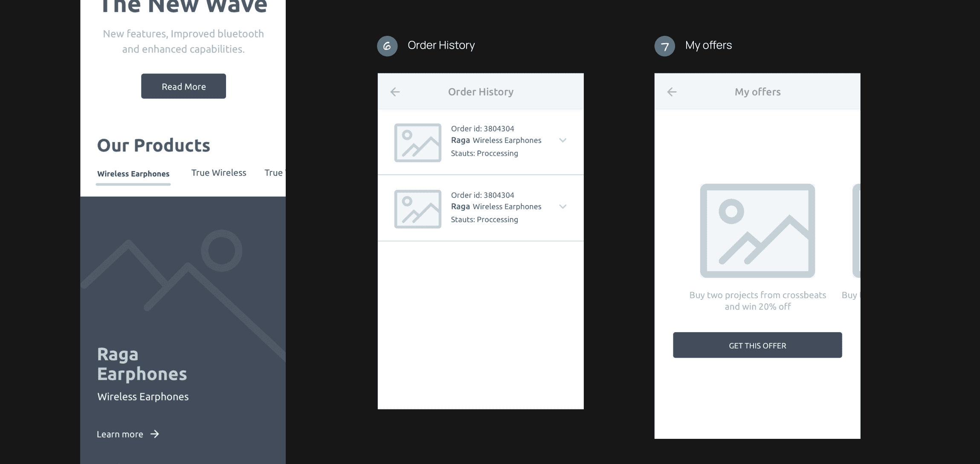Switch to the True Wireless tab
980x464 pixels.
tap(218, 173)
